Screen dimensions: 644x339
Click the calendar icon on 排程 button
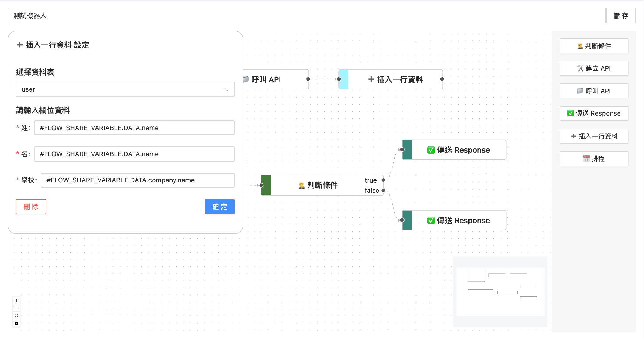click(x=586, y=159)
